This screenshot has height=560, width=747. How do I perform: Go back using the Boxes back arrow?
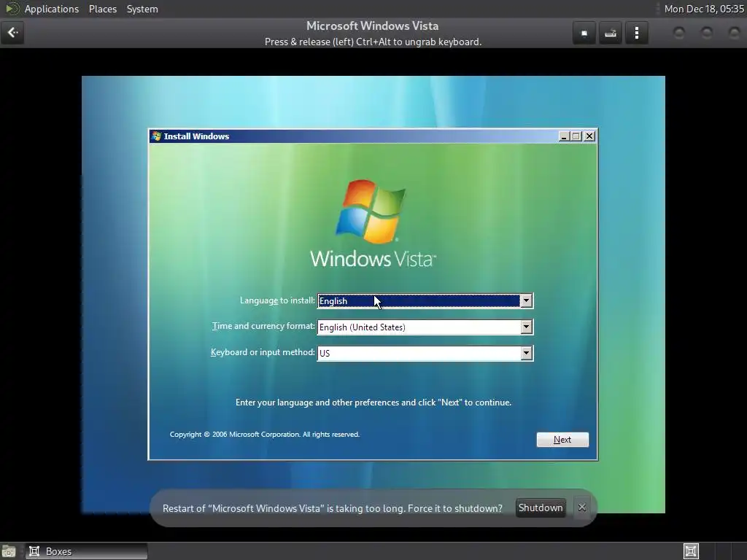coord(12,33)
